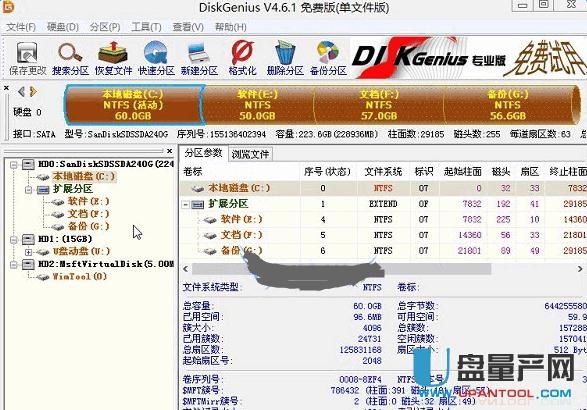The height and width of the screenshot is (410, 587).
Task: Collapse 扩展分区 row in partition table
Action: click(x=185, y=204)
